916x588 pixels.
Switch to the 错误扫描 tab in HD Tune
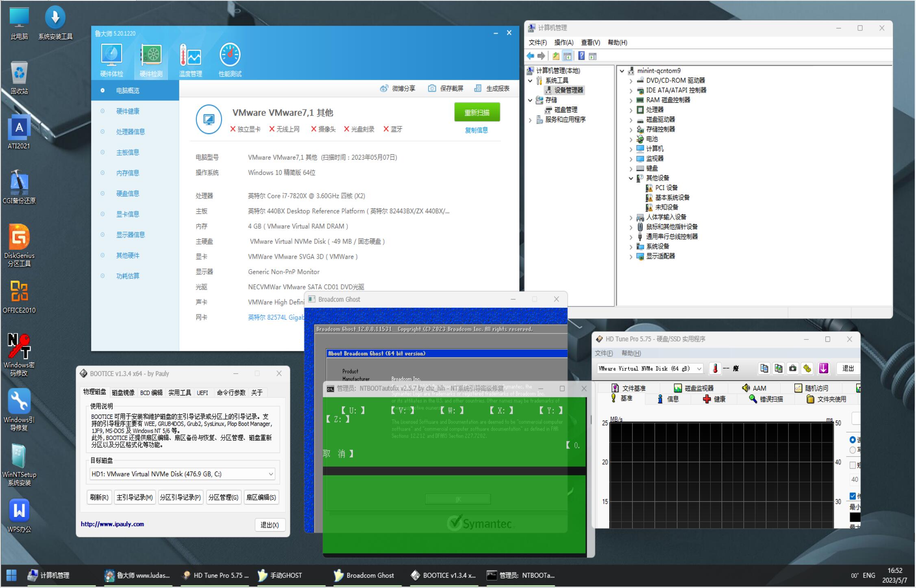[x=766, y=399]
